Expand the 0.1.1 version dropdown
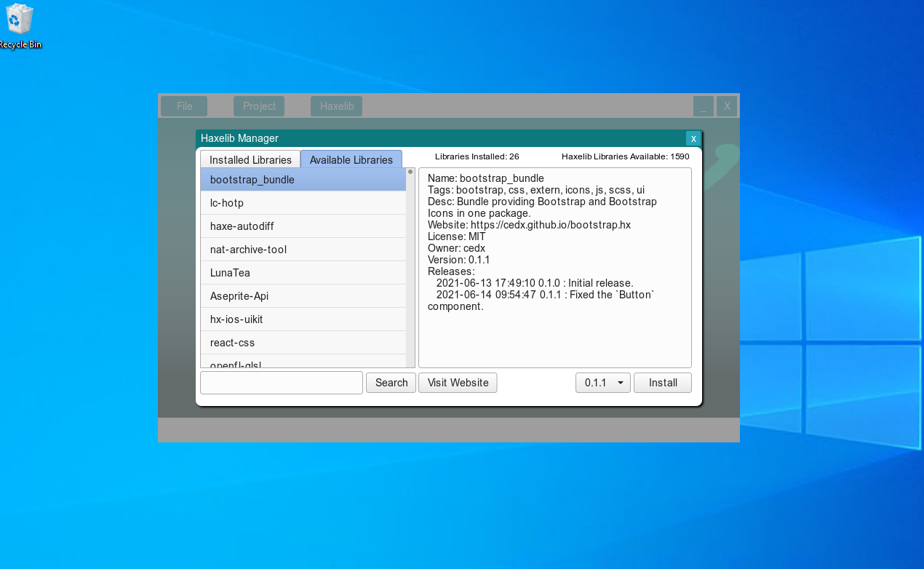The width and height of the screenshot is (924, 569). pyautogui.click(x=602, y=383)
